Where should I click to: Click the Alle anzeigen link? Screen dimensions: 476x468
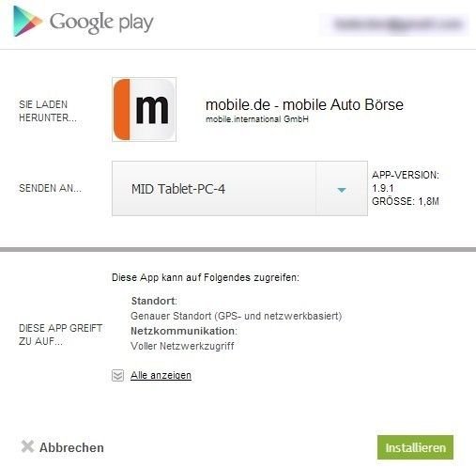[x=161, y=375]
